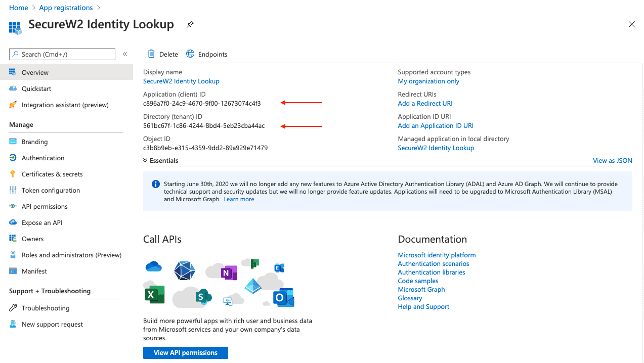Click the Outlook icon in Call APIs graphic
Screen dimensions: 644x363
(x=283, y=297)
